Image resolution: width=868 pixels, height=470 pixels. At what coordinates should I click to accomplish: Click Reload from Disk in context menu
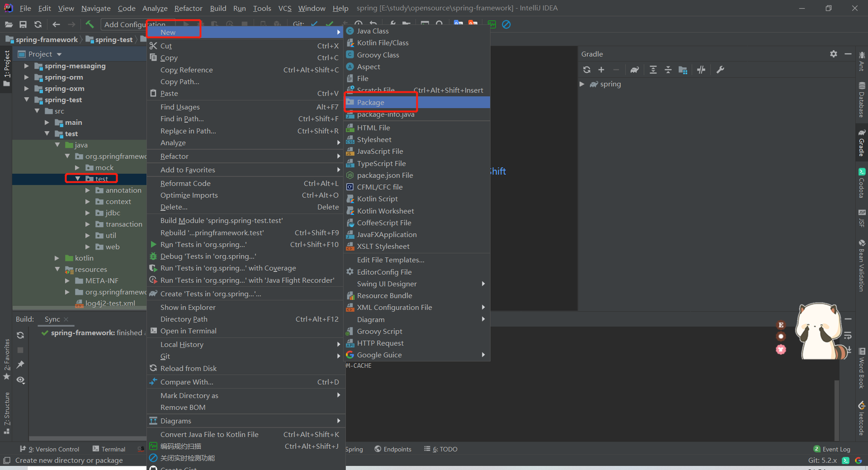245,369
